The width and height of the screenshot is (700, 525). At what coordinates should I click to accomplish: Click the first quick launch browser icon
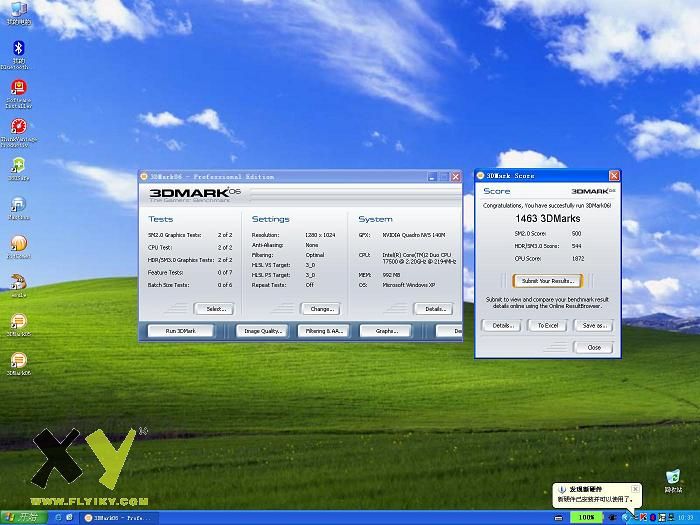pos(58,517)
